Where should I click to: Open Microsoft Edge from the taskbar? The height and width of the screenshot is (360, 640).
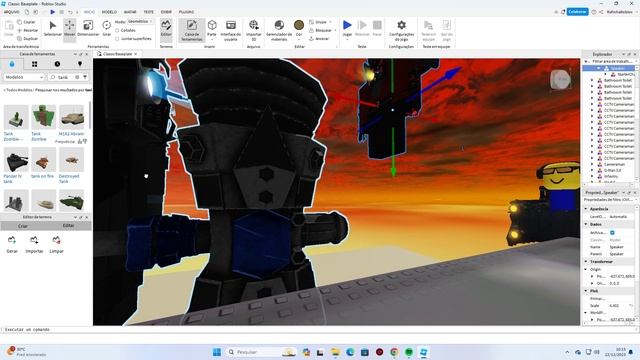point(350,352)
